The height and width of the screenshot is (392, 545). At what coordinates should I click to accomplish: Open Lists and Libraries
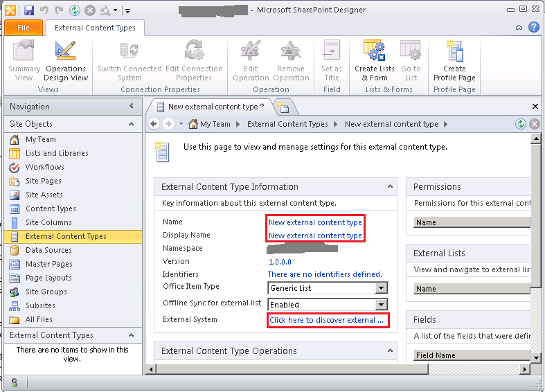pos(57,153)
